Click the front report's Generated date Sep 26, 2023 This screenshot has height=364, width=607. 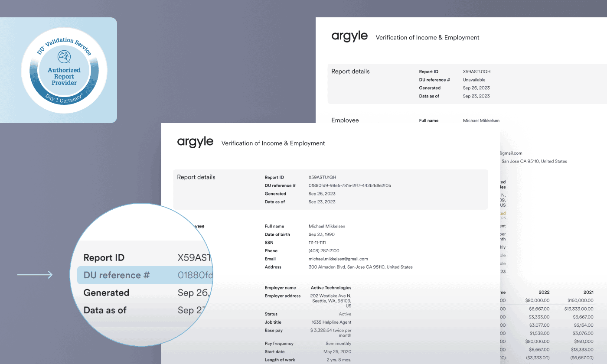(x=322, y=194)
